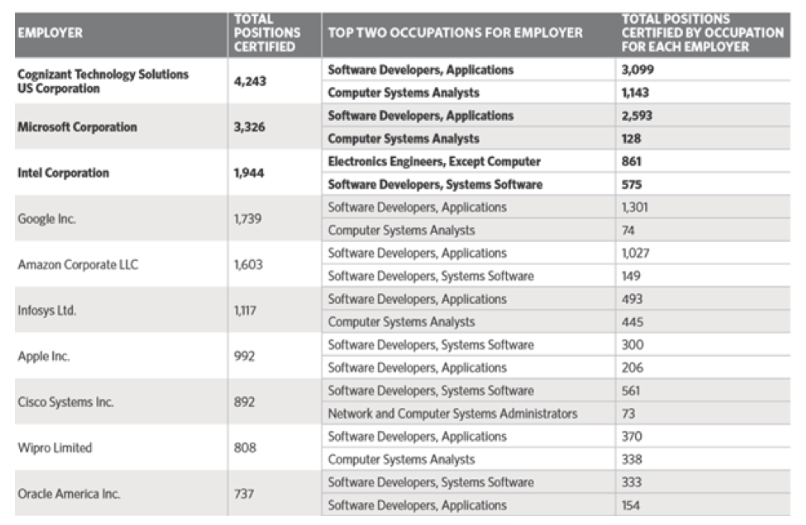The height and width of the screenshot is (525, 806).
Task: Click the TOP TWO OCCUPATIONS FOR EMPLOYER header
Action: 468,34
